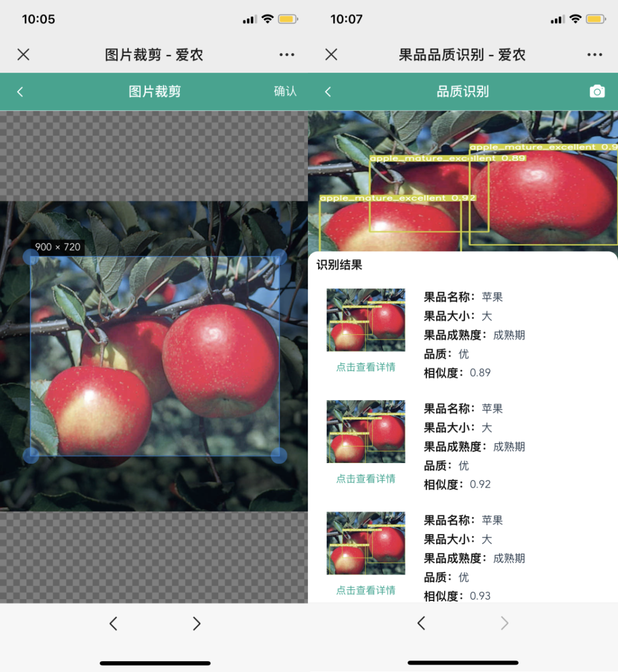Image resolution: width=618 pixels, height=672 pixels.
Task: Tap the bottom-left crop corner handle
Action: coord(31,456)
